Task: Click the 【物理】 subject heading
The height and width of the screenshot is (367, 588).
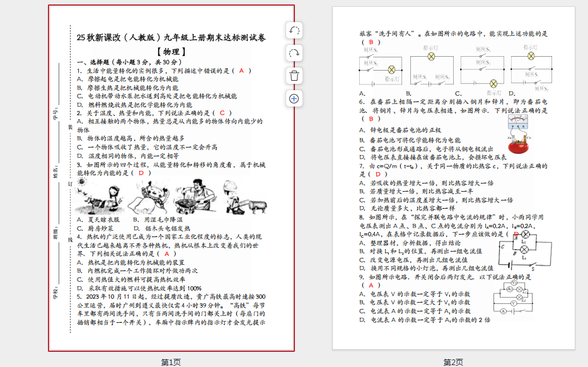Action: click(171, 51)
